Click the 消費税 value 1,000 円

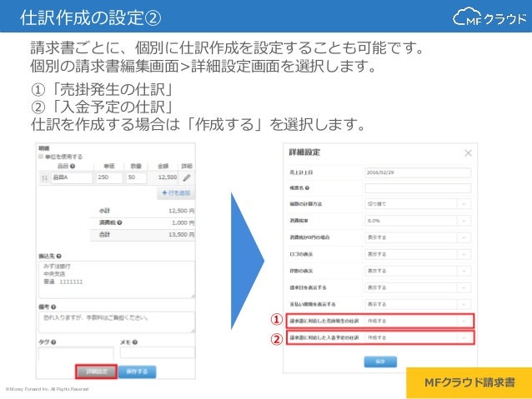183,222
